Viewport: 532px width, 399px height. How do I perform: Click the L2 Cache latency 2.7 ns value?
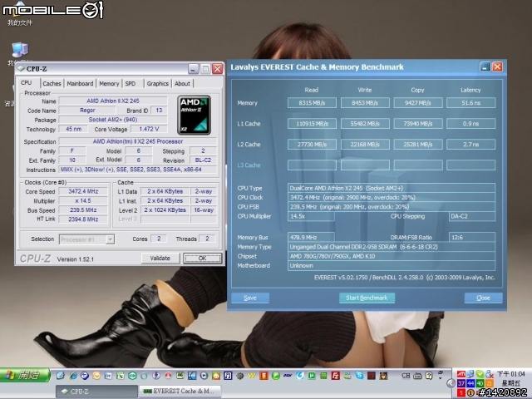pyautogui.click(x=471, y=145)
